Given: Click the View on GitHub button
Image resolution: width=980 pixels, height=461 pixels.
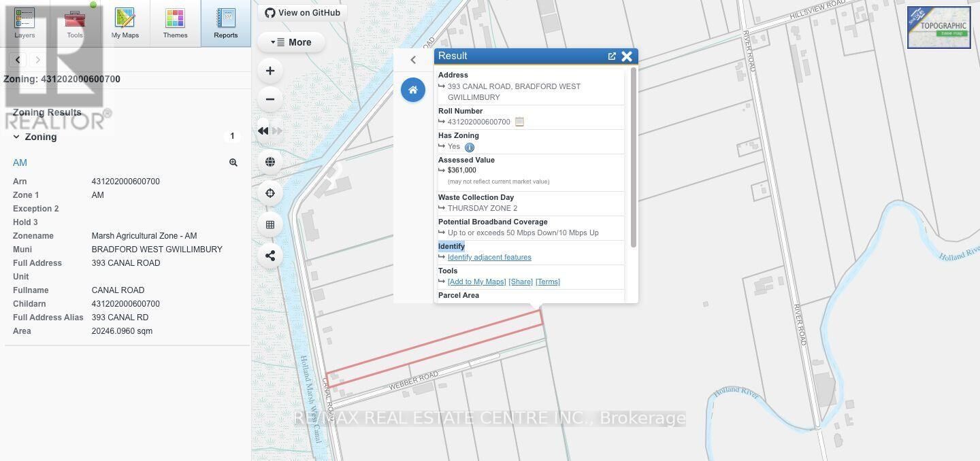Looking at the screenshot, I should coord(303,13).
